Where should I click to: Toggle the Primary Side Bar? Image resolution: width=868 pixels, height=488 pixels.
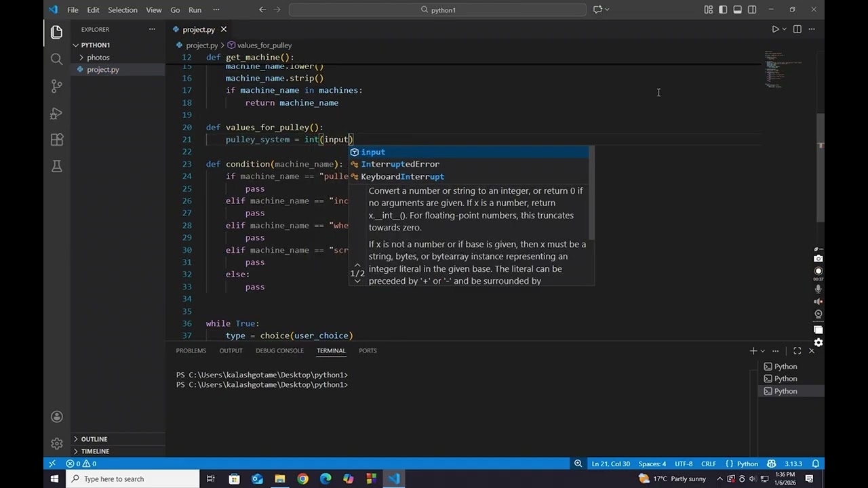(723, 9)
